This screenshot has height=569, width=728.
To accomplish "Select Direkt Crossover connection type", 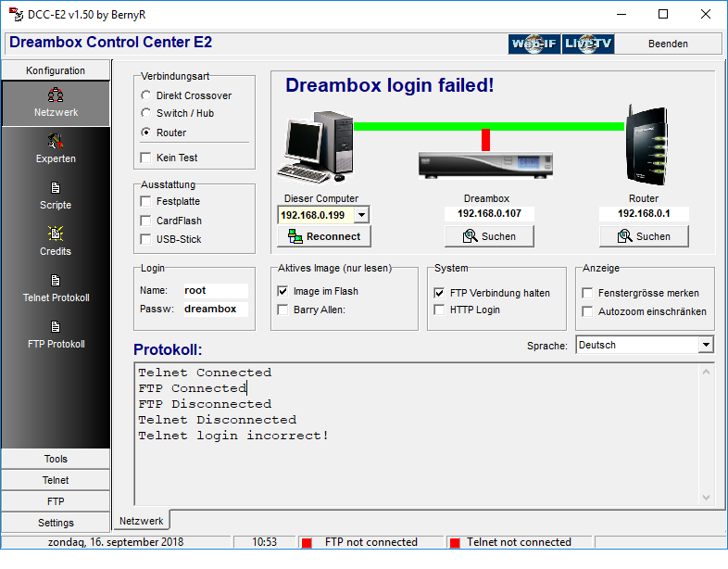I will click(145, 95).
